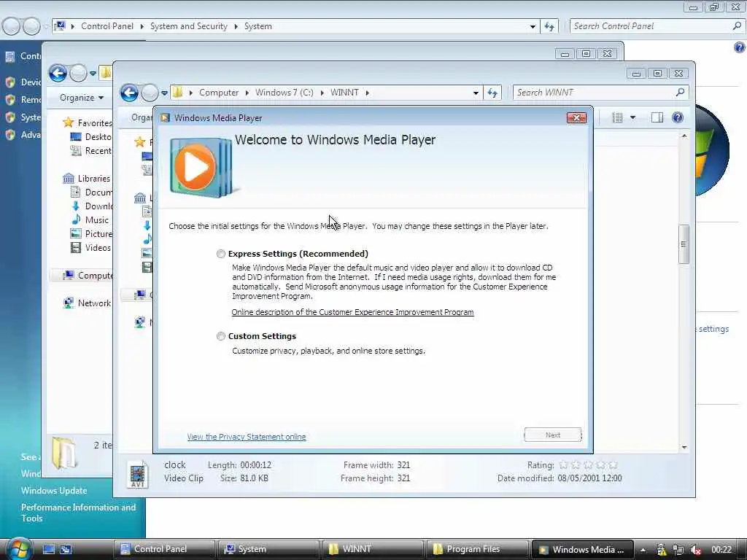Select Express Settings (Recommended) radio button
Viewport: 747px width, 560px height.
(x=220, y=254)
